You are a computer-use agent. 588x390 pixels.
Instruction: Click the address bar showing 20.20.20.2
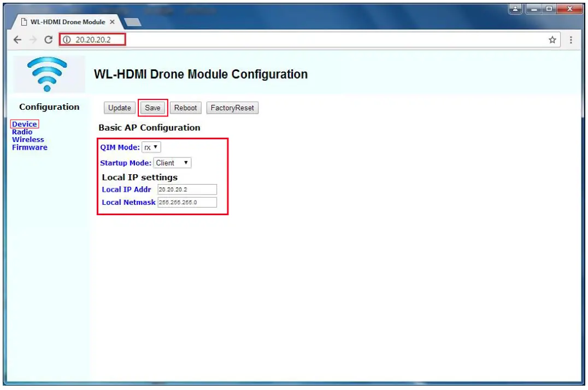point(309,40)
